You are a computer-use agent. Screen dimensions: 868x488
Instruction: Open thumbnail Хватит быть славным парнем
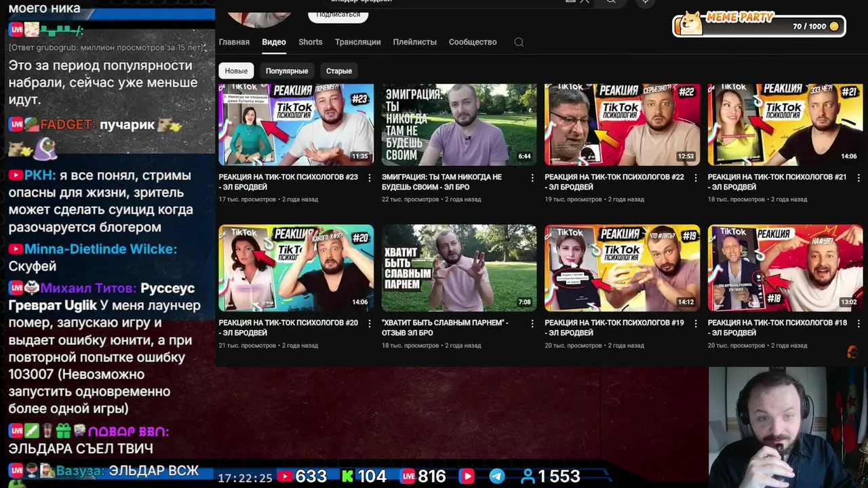pos(459,268)
